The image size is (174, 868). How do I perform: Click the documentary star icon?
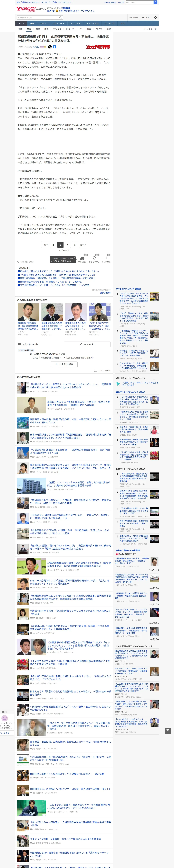pyautogui.click(x=118, y=384)
